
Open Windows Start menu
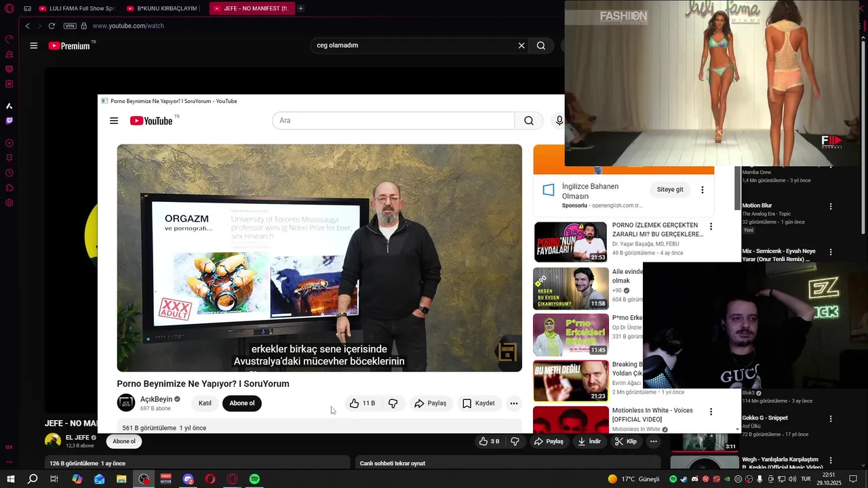(x=10, y=479)
